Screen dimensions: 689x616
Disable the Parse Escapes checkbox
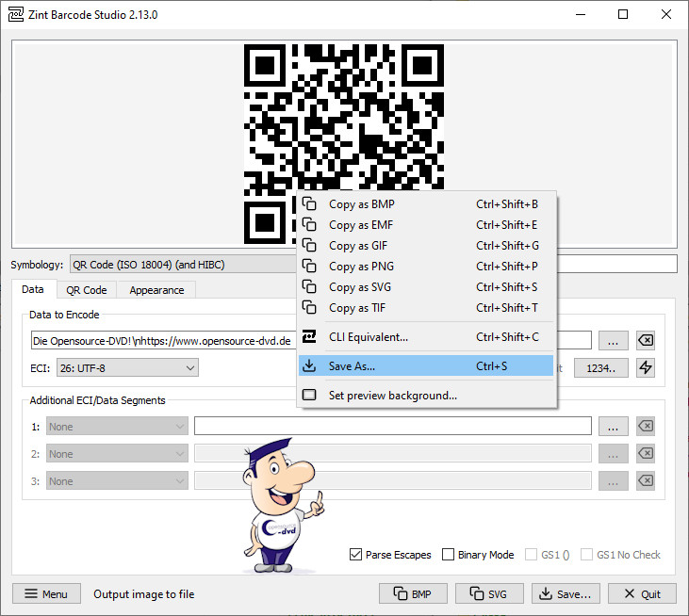point(356,555)
